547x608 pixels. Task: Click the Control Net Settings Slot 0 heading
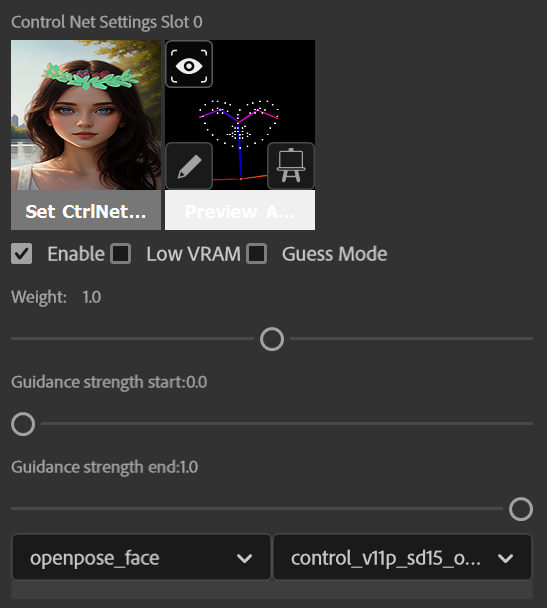pyautogui.click(x=107, y=22)
